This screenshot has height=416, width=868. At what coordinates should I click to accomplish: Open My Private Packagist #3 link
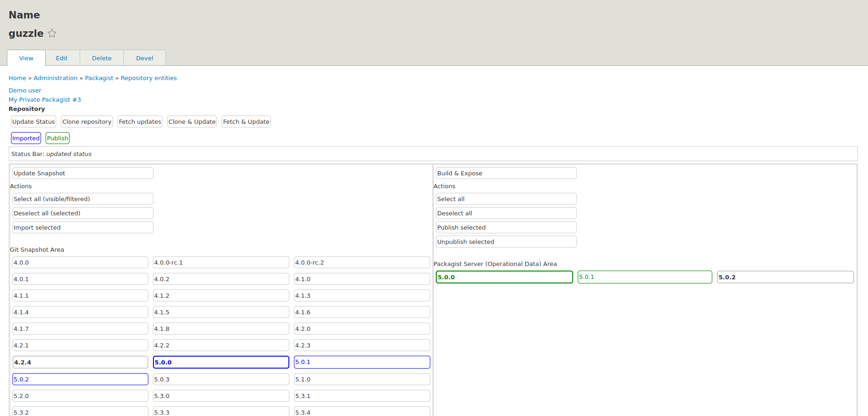click(x=45, y=100)
